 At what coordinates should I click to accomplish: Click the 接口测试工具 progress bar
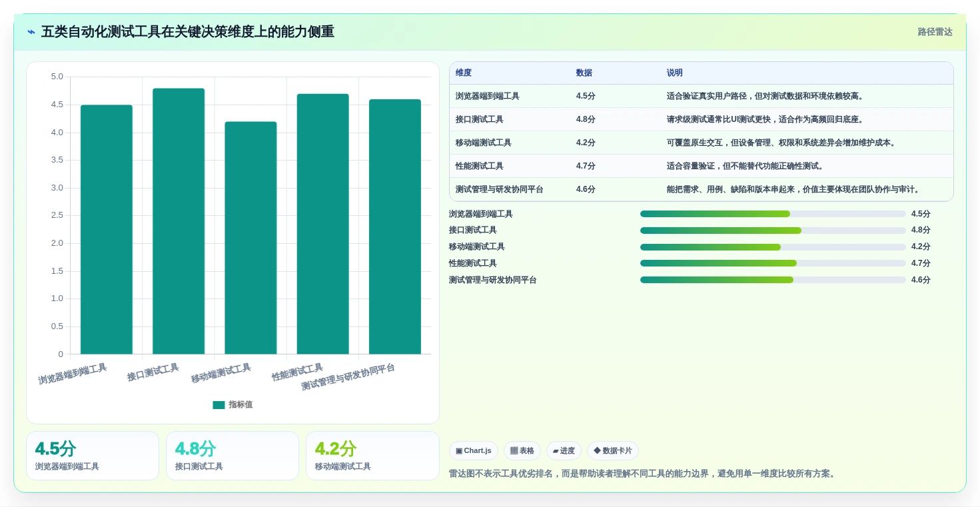773,231
